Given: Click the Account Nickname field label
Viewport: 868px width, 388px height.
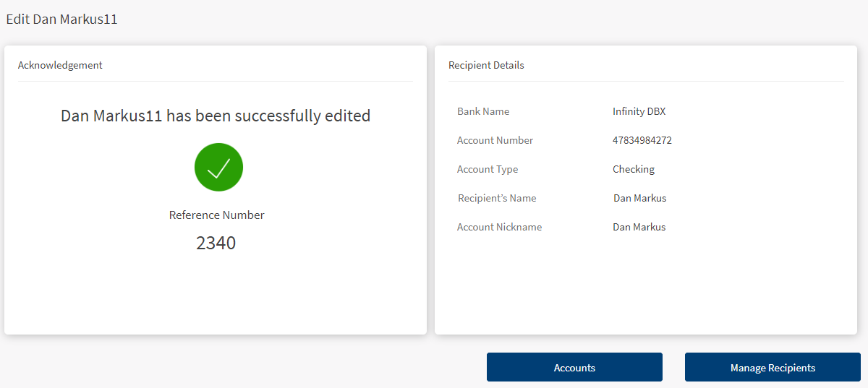Looking at the screenshot, I should point(499,227).
